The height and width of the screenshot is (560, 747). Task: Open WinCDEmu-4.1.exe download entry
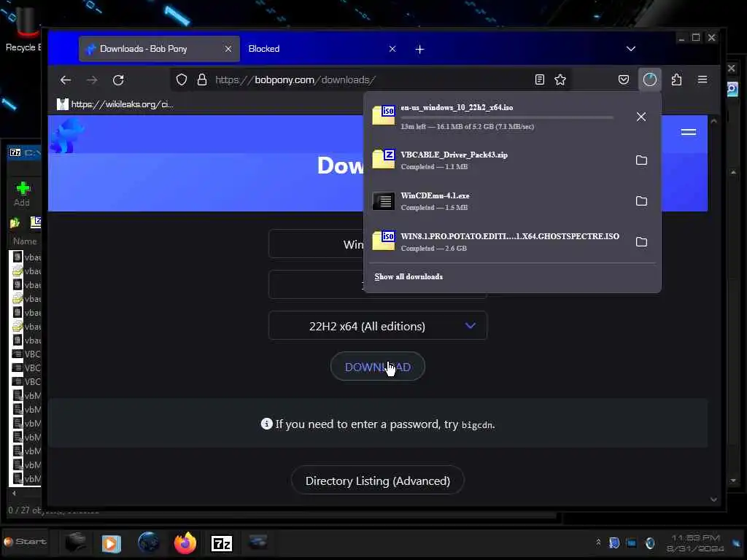[495, 201]
